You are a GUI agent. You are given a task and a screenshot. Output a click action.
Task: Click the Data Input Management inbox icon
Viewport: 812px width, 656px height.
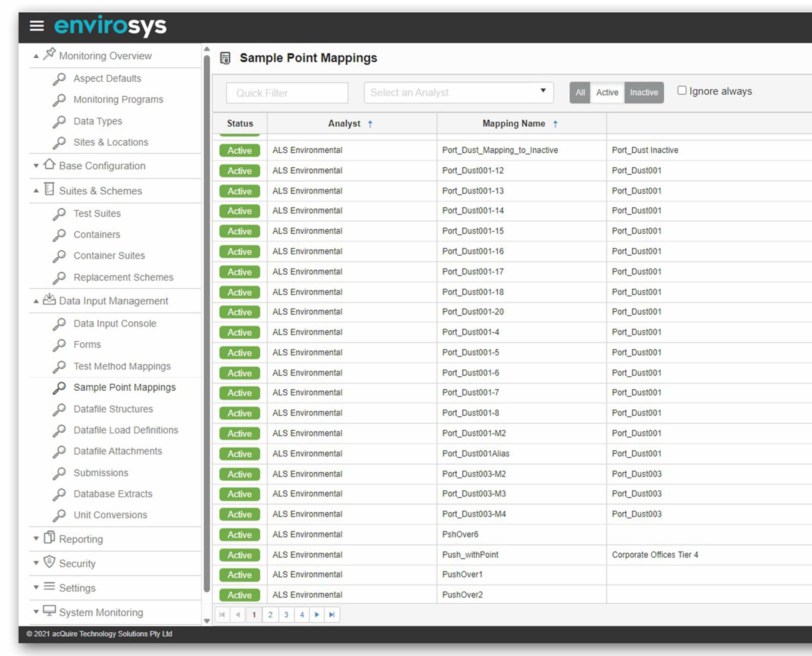point(49,299)
